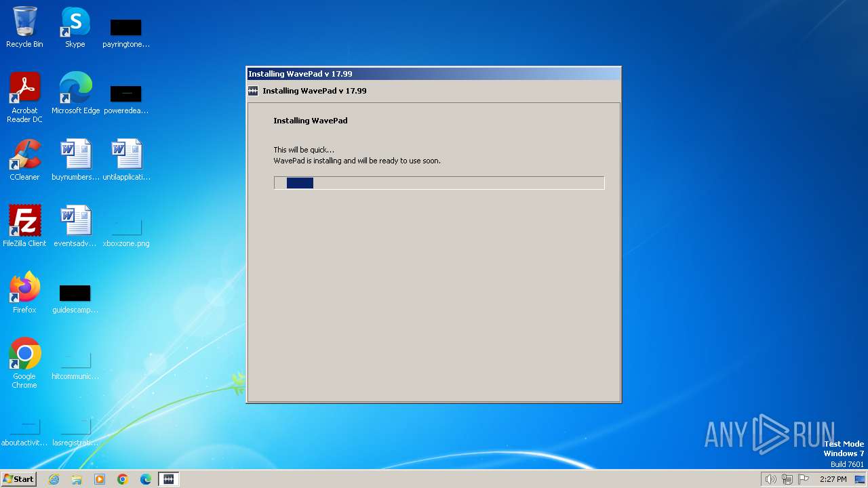Select the poweredea file icon
Image resolution: width=868 pixels, height=488 pixels.
(126, 99)
